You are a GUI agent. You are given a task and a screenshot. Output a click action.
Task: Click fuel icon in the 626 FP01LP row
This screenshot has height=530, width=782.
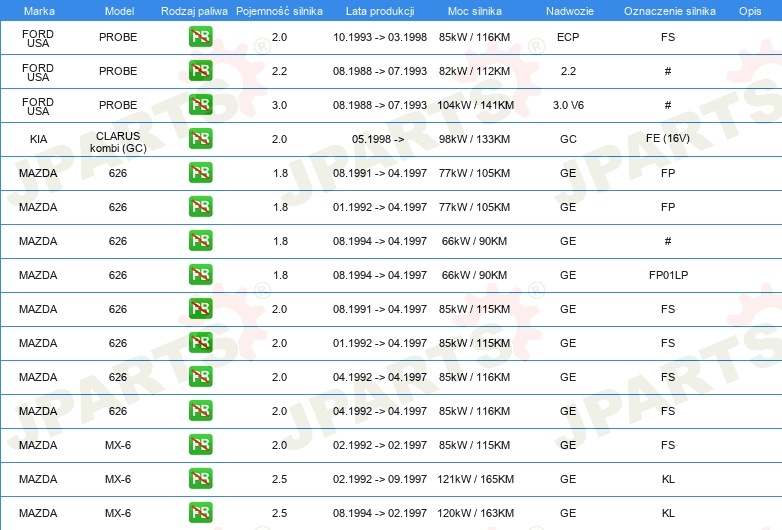pos(200,275)
